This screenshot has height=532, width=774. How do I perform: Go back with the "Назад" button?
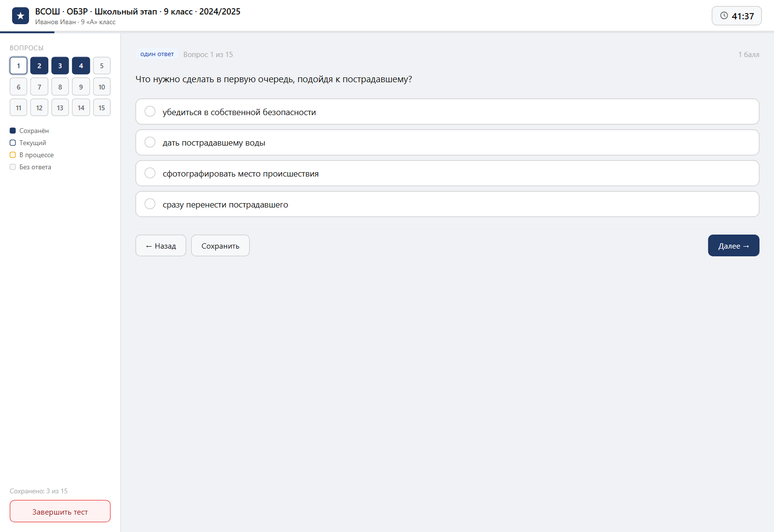point(161,246)
